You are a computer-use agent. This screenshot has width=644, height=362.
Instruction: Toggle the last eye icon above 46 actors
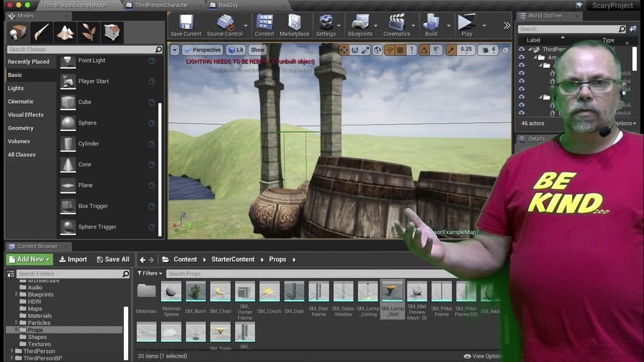click(x=521, y=113)
